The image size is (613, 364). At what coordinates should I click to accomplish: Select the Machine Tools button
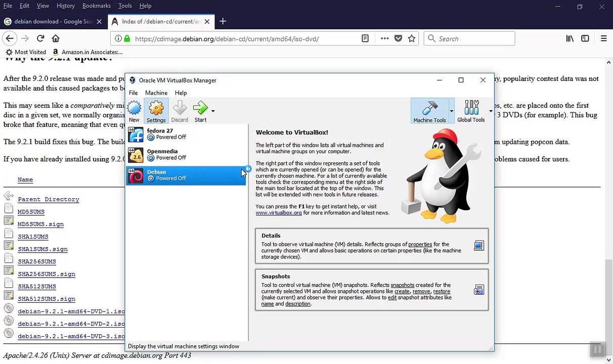click(429, 111)
